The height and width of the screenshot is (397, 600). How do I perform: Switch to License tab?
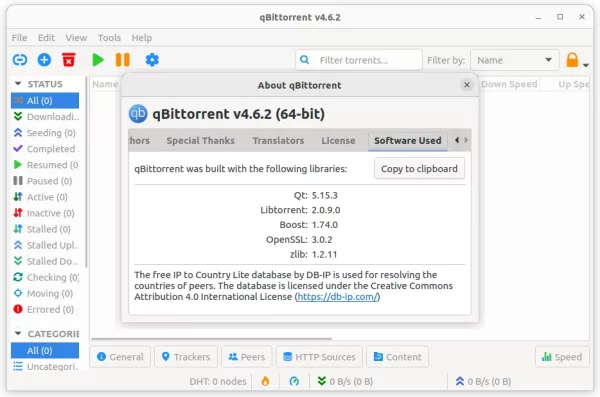click(x=338, y=141)
